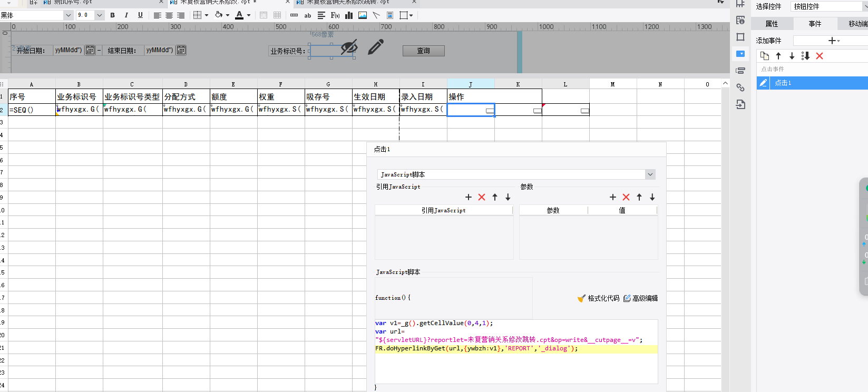Add a new parameter row
Image resolution: width=868 pixels, height=392 pixels.
click(613, 197)
